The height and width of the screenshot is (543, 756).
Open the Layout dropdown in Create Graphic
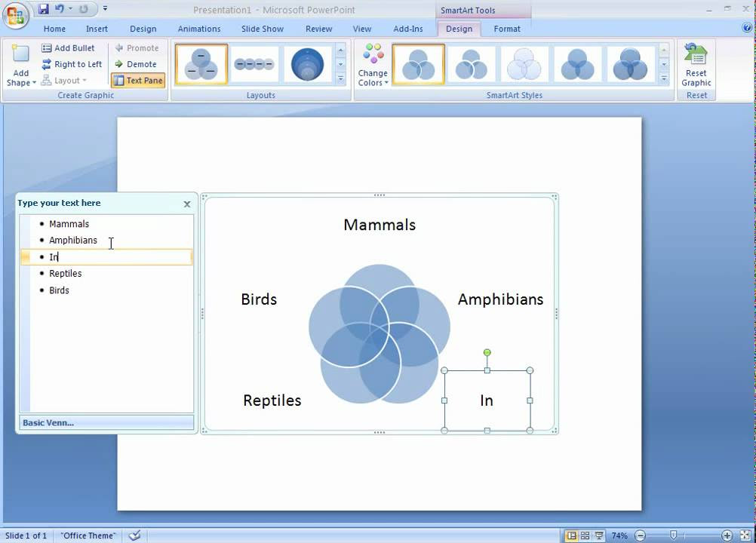point(64,81)
